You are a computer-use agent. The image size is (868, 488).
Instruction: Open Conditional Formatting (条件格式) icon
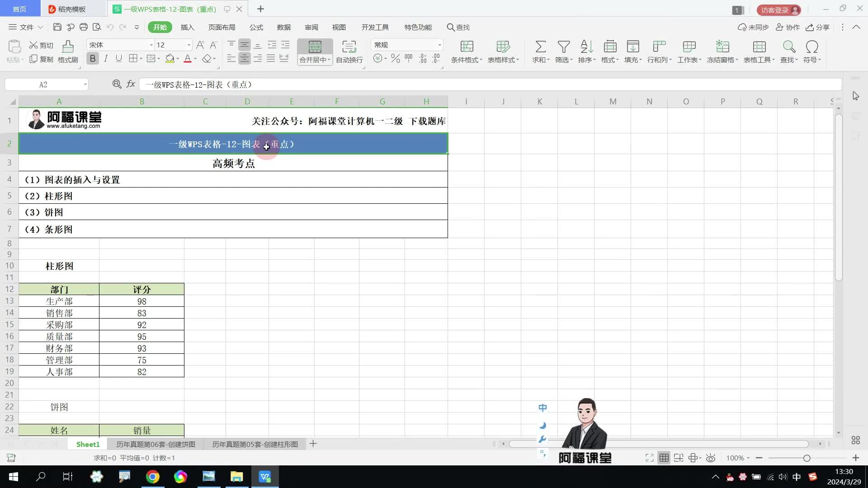467,47
